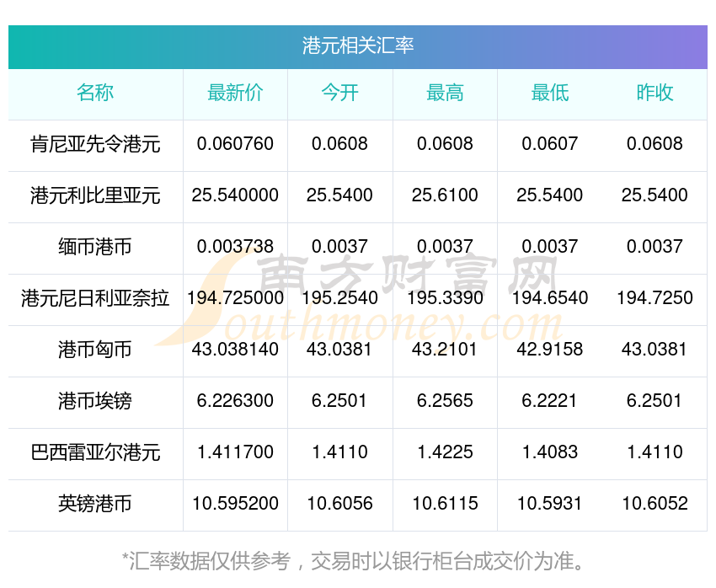This screenshot has height=588, width=716.
Task: Select the 港币匈币 row name
Action: tap(95, 350)
